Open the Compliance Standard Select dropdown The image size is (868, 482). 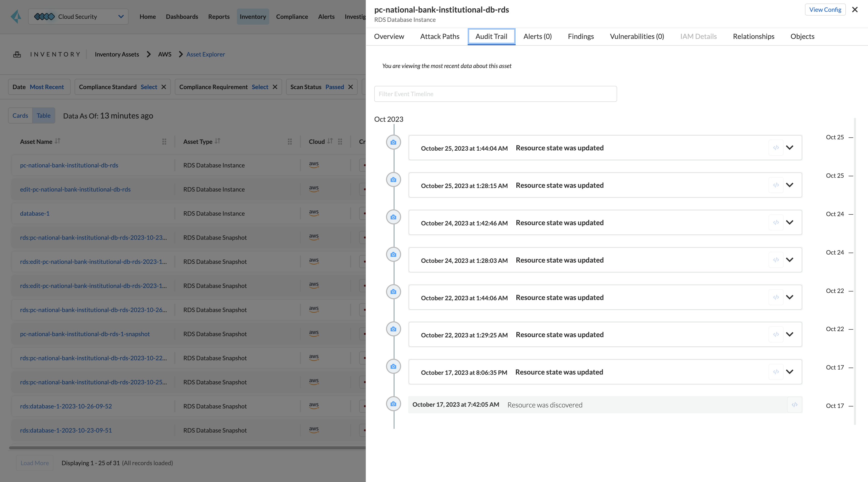click(149, 87)
